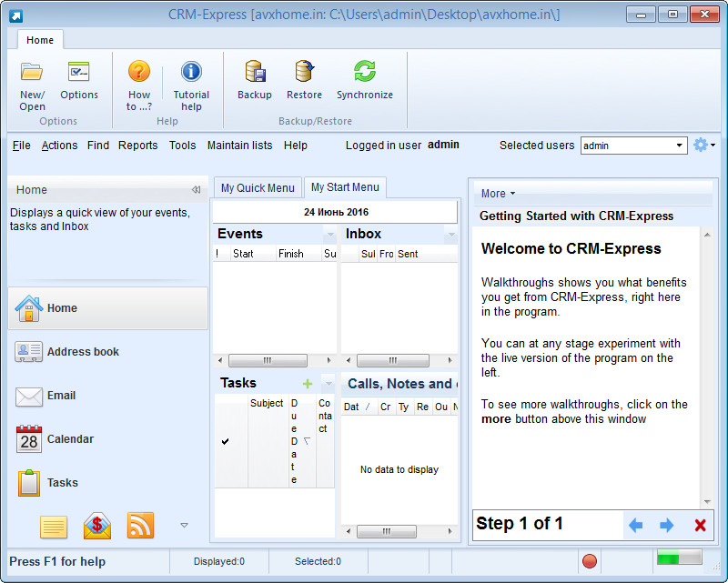Click the 'Selected:0' status bar text

click(x=318, y=561)
